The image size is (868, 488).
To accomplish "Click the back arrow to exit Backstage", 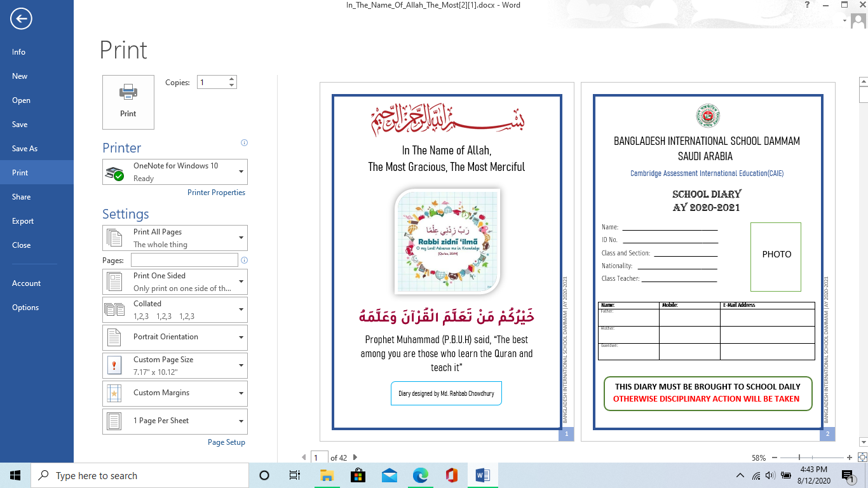I will (x=21, y=19).
